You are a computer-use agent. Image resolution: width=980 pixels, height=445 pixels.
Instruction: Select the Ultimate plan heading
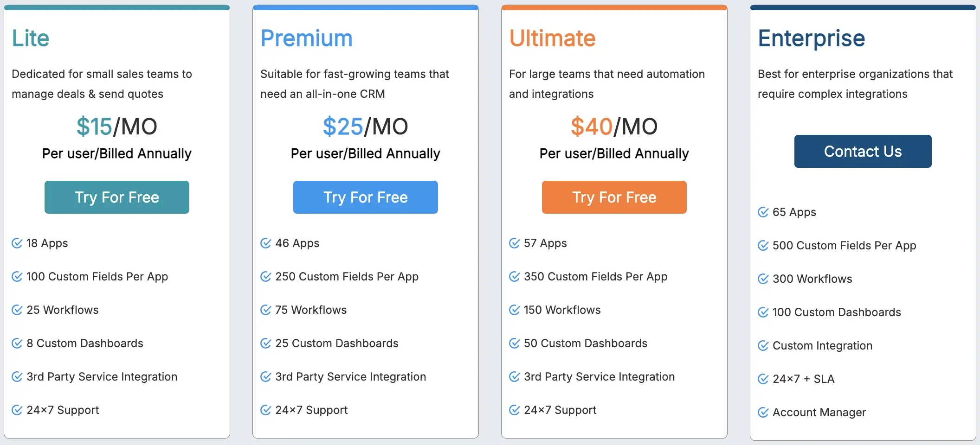(552, 38)
